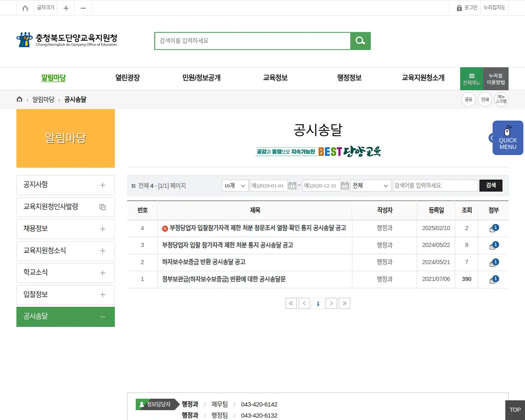Image resolution: width=525 pixels, height=420 pixels.
Task: Click the home icon in the top bar
Action: (x=25, y=8)
